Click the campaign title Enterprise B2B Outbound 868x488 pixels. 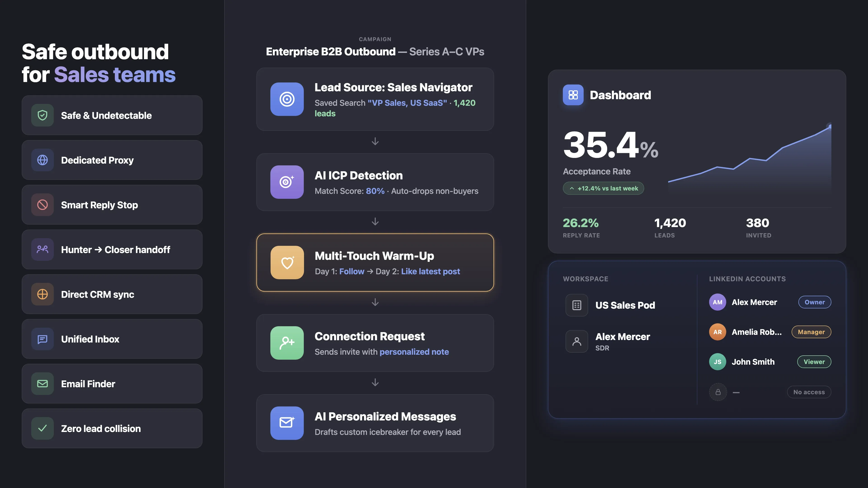pos(330,52)
